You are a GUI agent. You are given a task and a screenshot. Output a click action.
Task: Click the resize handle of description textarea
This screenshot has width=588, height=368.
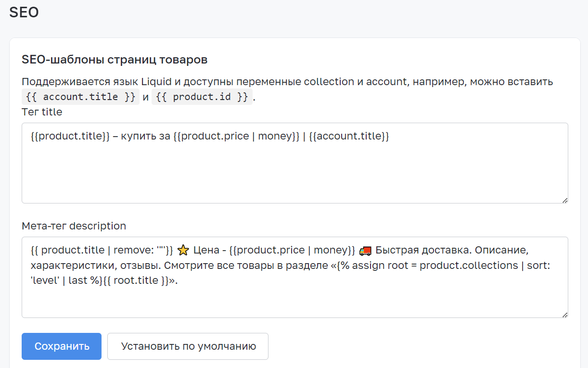564,314
